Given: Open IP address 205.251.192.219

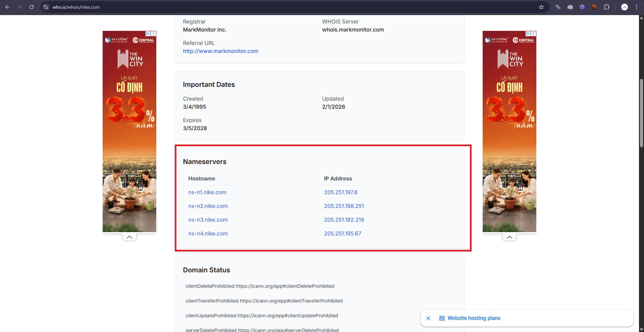Looking at the screenshot, I should tap(344, 220).
